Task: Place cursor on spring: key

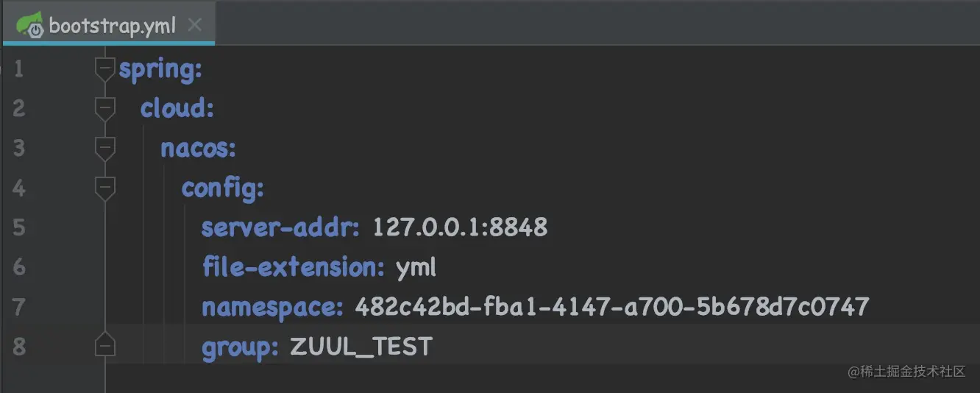Action: (x=160, y=71)
